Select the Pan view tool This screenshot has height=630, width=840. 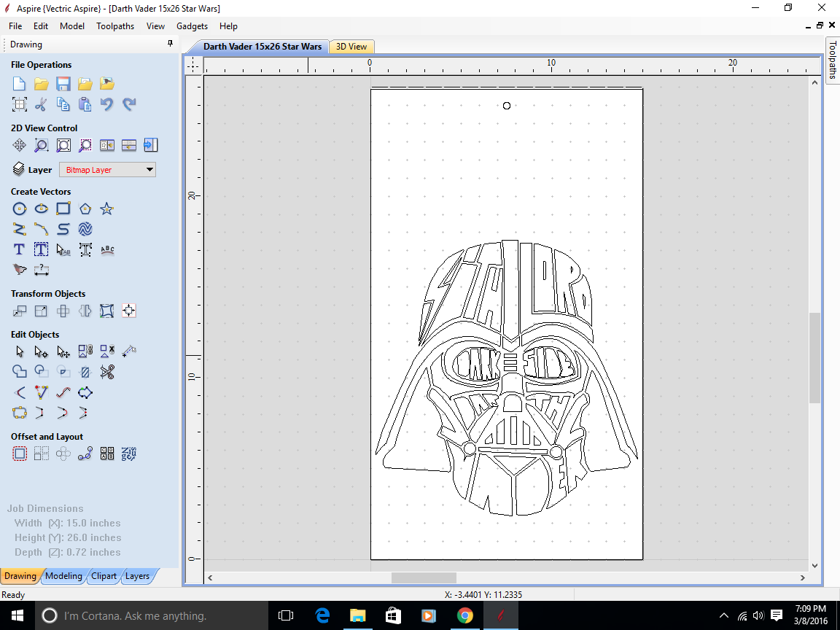pos(20,145)
